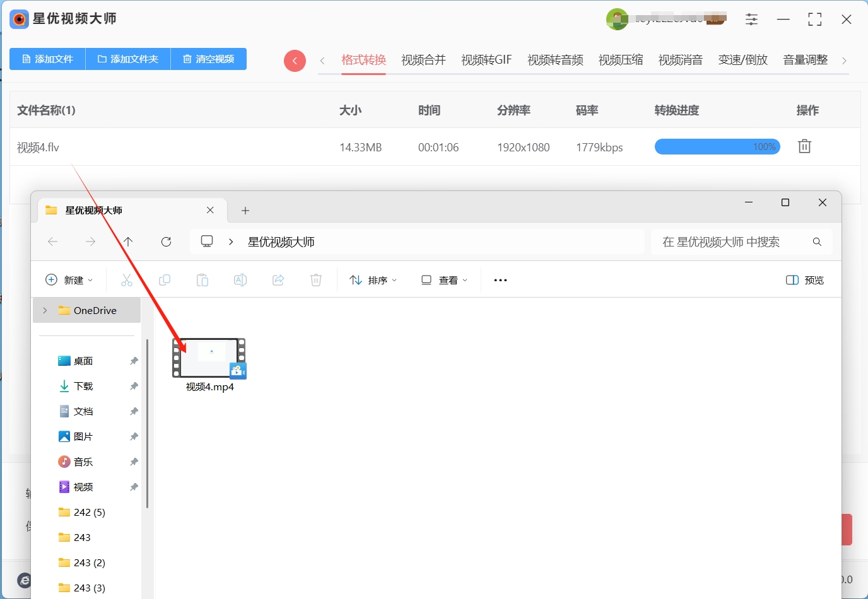The height and width of the screenshot is (599, 868).
Task: Go back in File Explorer
Action: point(53,241)
